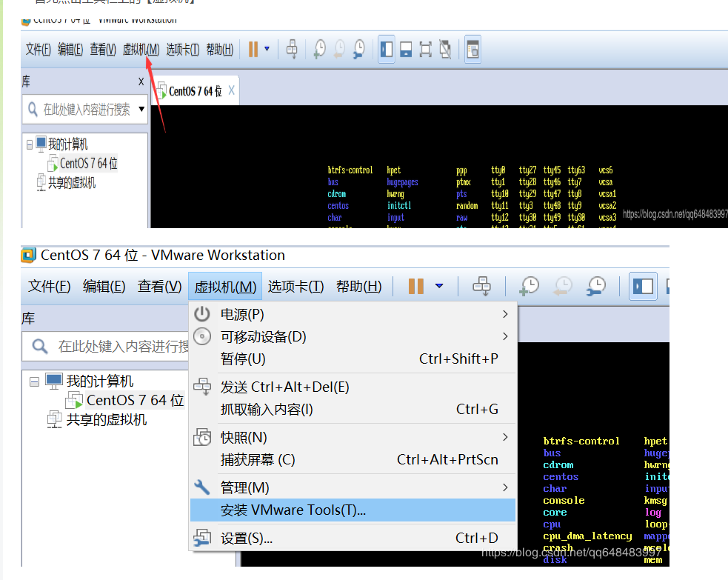Screen dimensions: 728x580
Task: Toggle library sidebar view in upper toolbar
Action: pyautogui.click(x=387, y=49)
